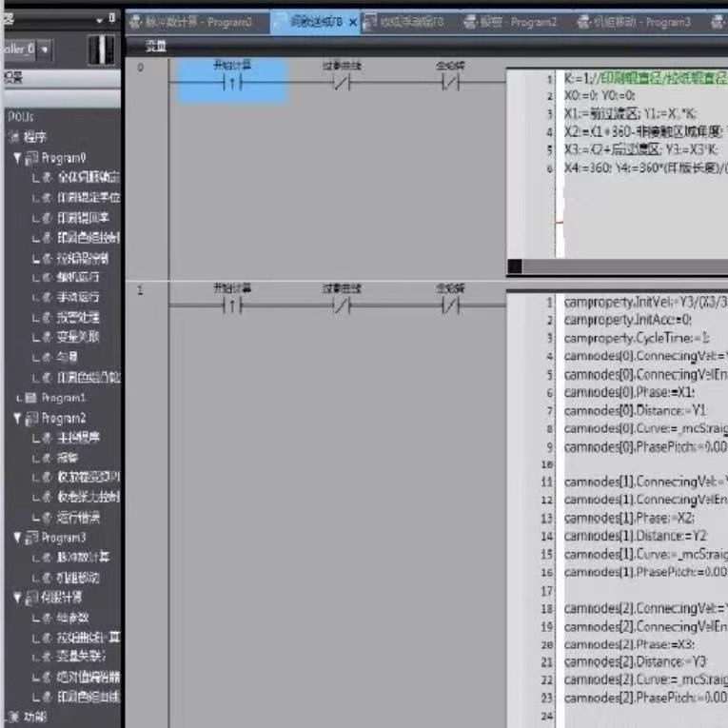
Task: Select rung number 0 header
Action: 141,68
